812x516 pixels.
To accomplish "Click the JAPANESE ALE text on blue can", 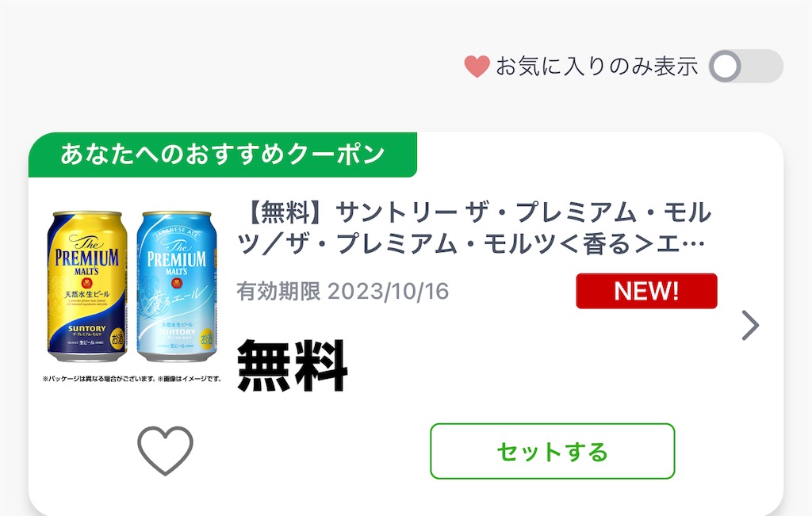I will 177,231.
